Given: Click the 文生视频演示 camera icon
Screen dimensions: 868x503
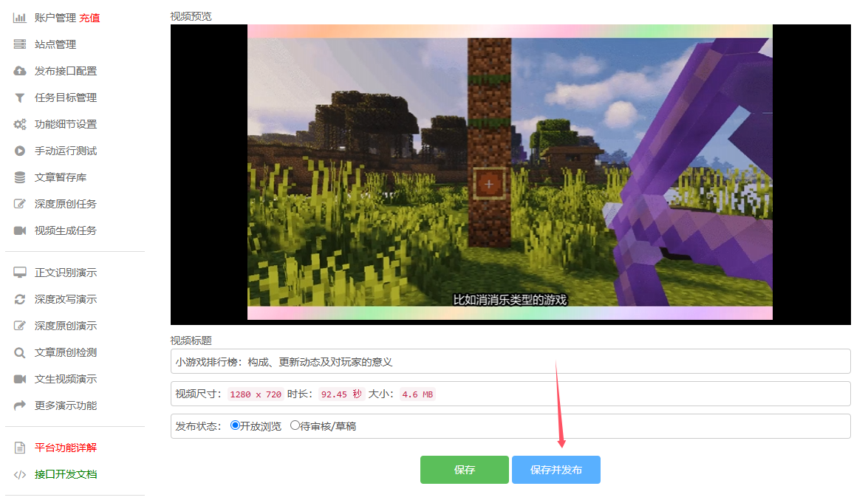Looking at the screenshot, I should pos(20,379).
